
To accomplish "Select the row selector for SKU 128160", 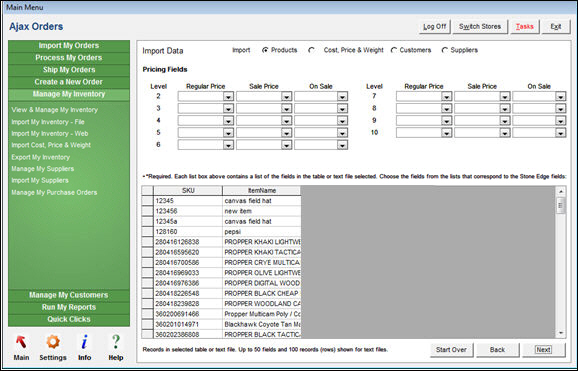I will pyautogui.click(x=147, y=232).
